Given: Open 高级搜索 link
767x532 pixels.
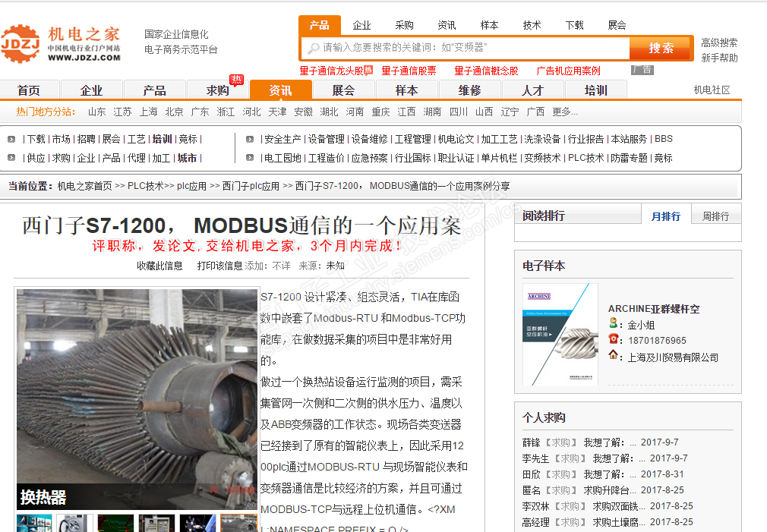Looking at the screenshot, I should click(x=719, y=42).
